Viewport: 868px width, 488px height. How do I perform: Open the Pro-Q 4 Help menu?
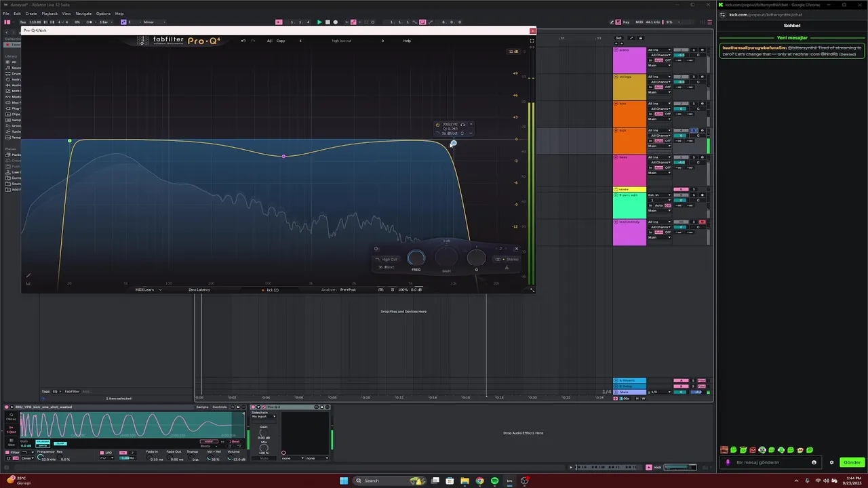click(x=407, y=41)
